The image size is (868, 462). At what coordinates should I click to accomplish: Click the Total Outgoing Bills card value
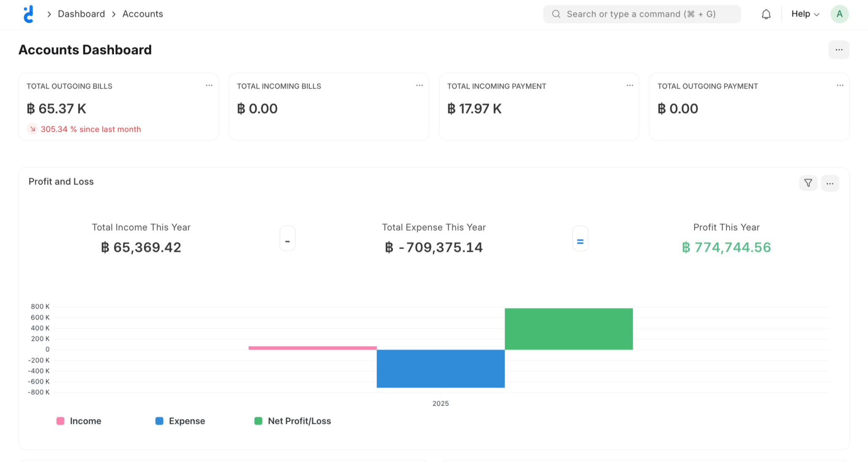click(56, 109)
